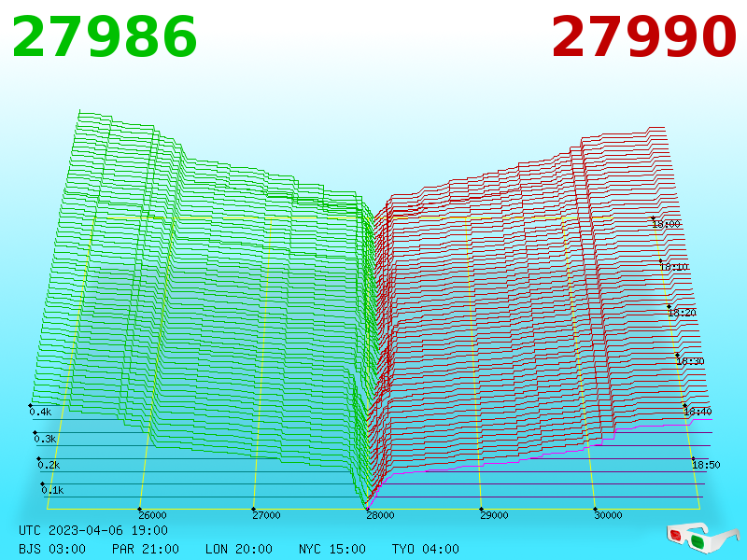Click the 0.3k depth axis label

45,439
